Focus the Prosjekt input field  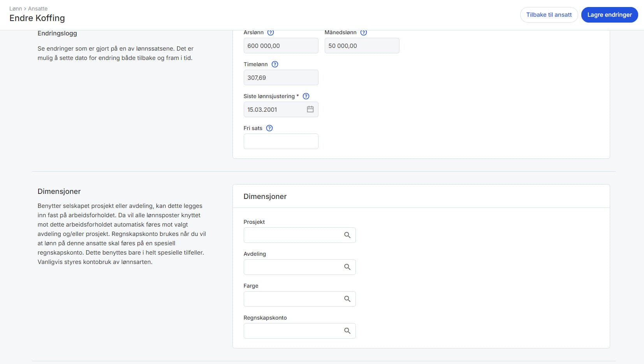[x=292, y=235]
